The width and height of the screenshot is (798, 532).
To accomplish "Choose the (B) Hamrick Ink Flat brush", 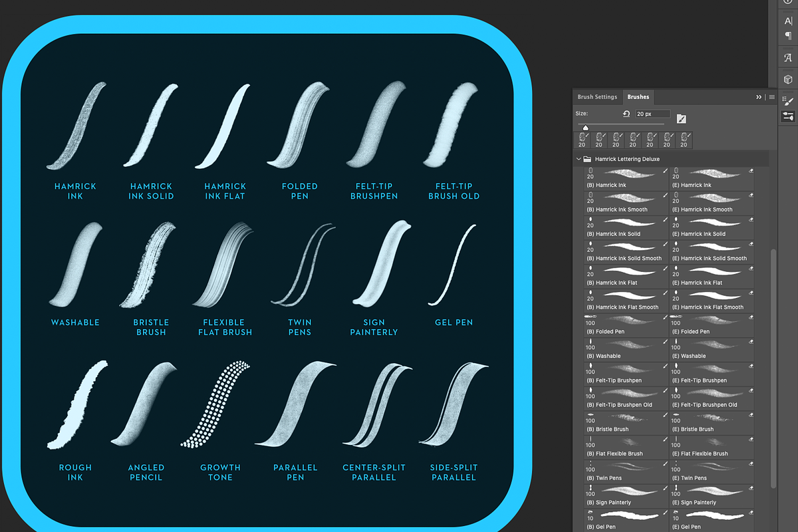I will pos(626,277).
